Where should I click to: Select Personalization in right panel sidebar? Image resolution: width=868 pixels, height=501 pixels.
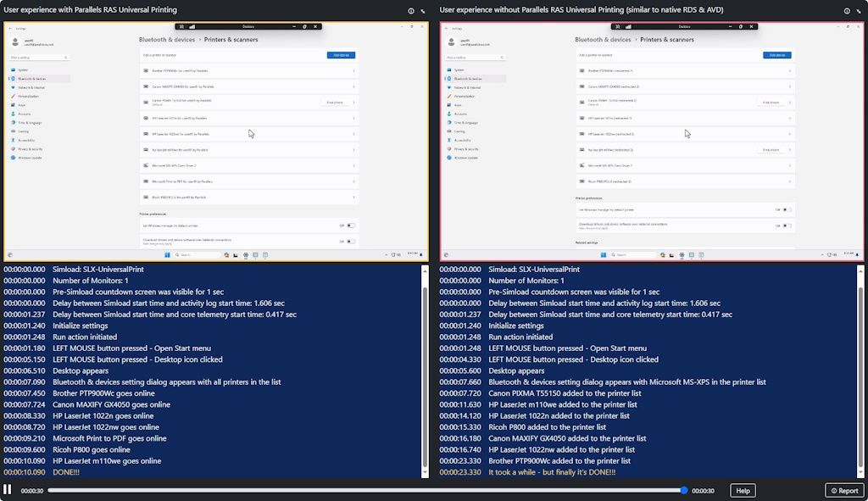[x=467, y=96]
